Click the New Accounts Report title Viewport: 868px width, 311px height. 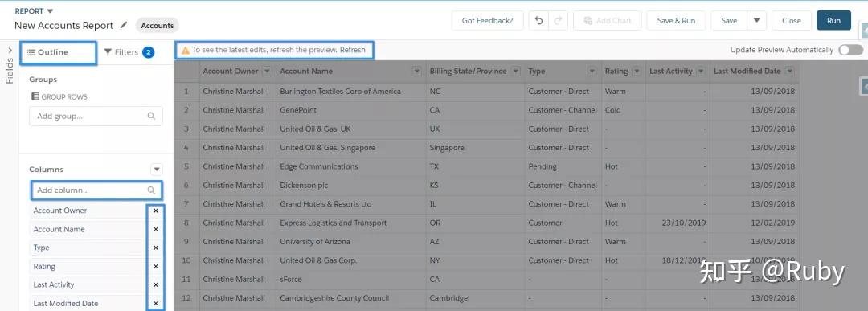point(63,26)
